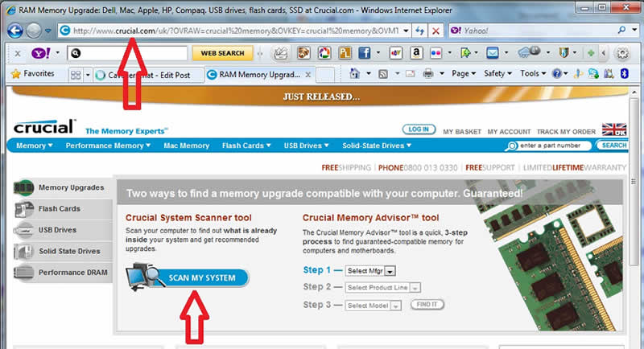This screenshot has width=644, height=349.
Task: Click the UK flag region selector
Action: click(614, 129)
